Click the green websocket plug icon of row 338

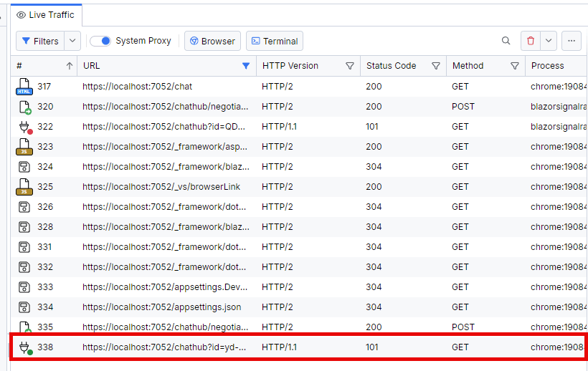point(25,348)
